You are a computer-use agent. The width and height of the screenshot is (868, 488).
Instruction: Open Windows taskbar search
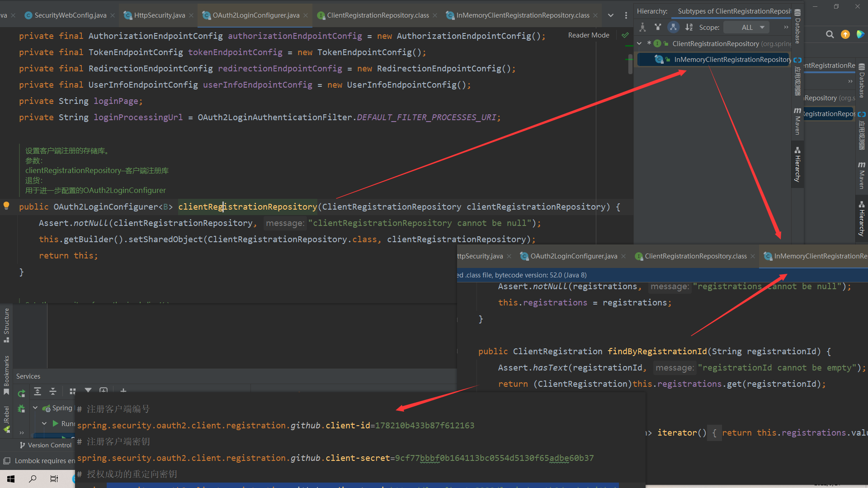click(33, 479)
